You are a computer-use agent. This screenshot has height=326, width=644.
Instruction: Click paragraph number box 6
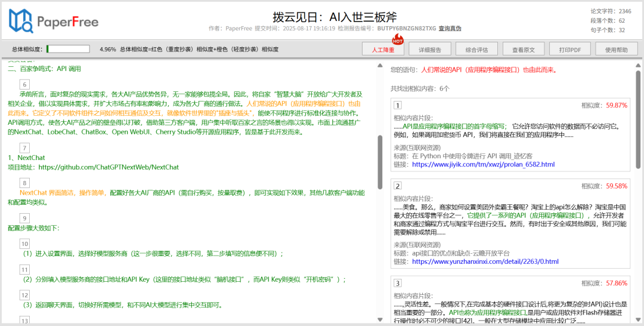pyautogui.click(x=24, y=84)
